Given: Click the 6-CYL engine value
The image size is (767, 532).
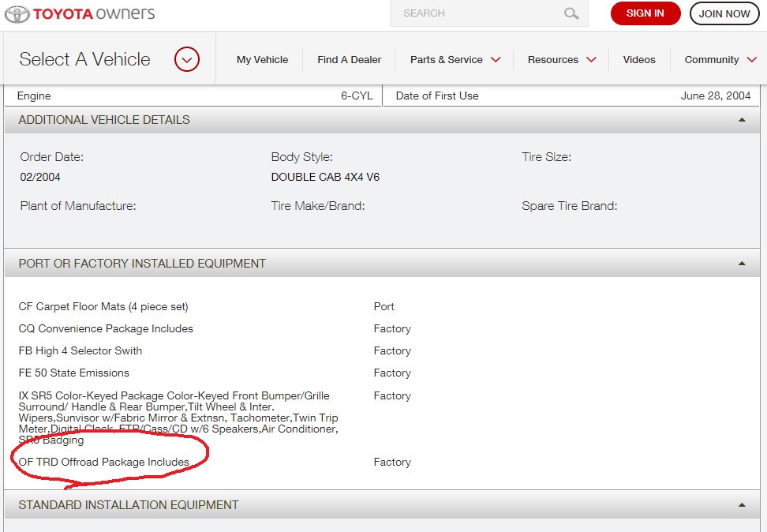Looking at the screenshot, I should [x=357, y=96].
